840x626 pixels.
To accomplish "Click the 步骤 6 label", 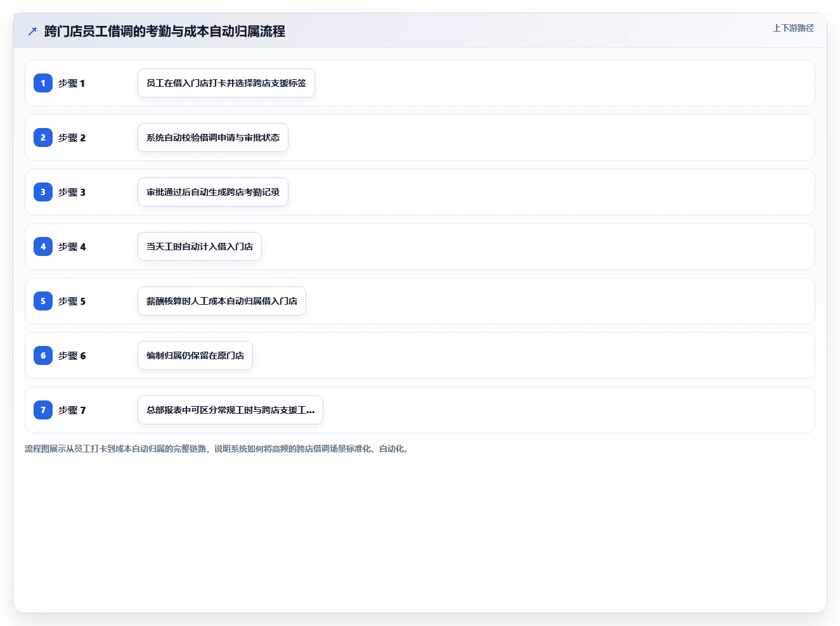I will [72, 355].
